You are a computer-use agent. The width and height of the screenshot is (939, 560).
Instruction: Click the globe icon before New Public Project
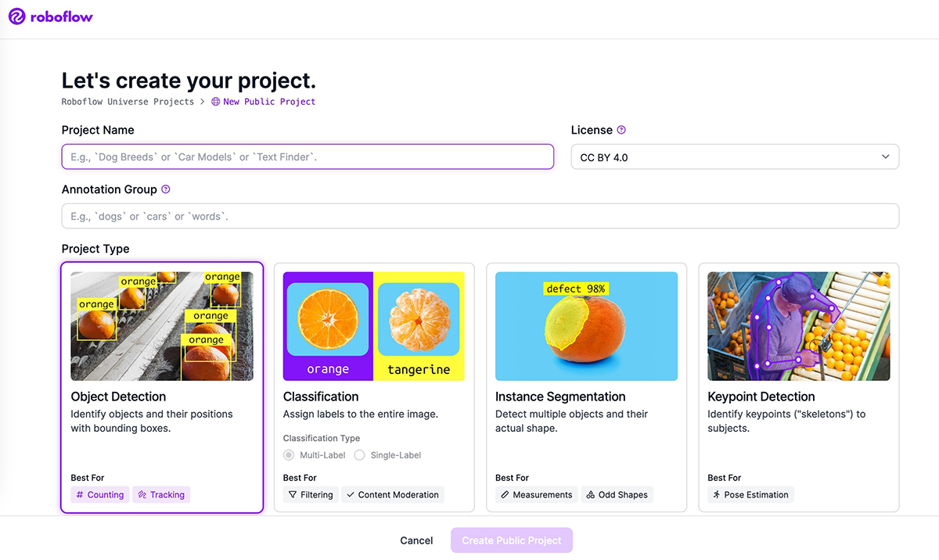[x=216, y=102]
